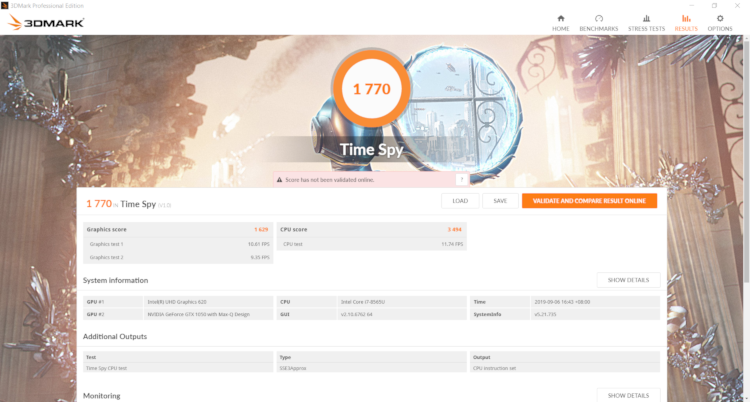Image resolution: width=750 pixels, height=402 pixels.
Task: Click the Graphics test 1 row
Action: coord(178,244)
